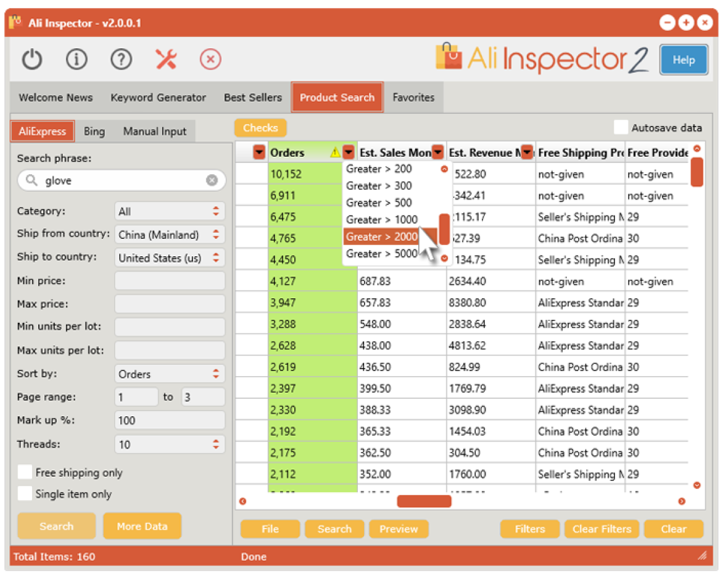Click the power off icon in toolbar
728x581 pixels.
pyautogui.click(x=31, y=59)
